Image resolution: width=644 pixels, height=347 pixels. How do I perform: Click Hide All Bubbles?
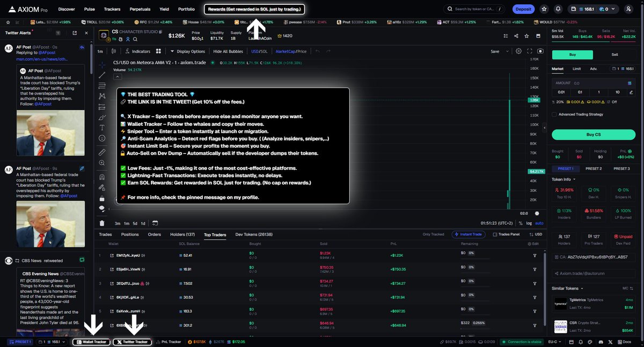228,52
